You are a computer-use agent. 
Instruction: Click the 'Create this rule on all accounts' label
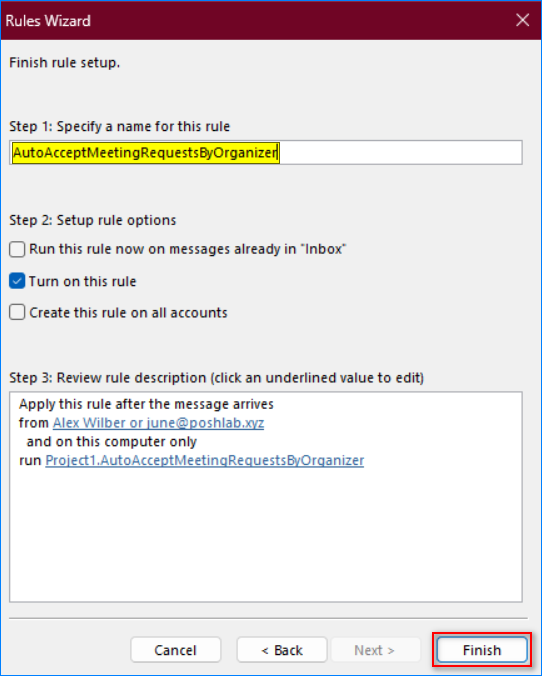[x=128, y=313]
